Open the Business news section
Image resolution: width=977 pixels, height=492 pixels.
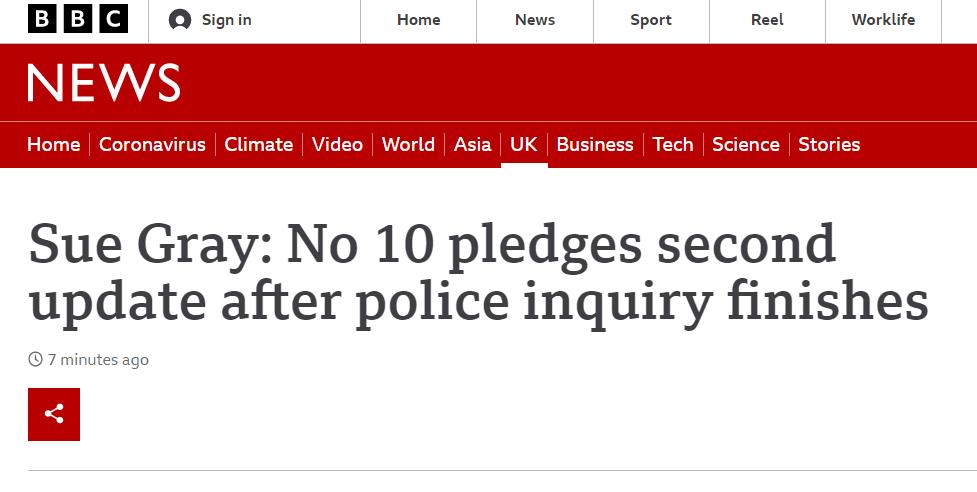point(595,144)
